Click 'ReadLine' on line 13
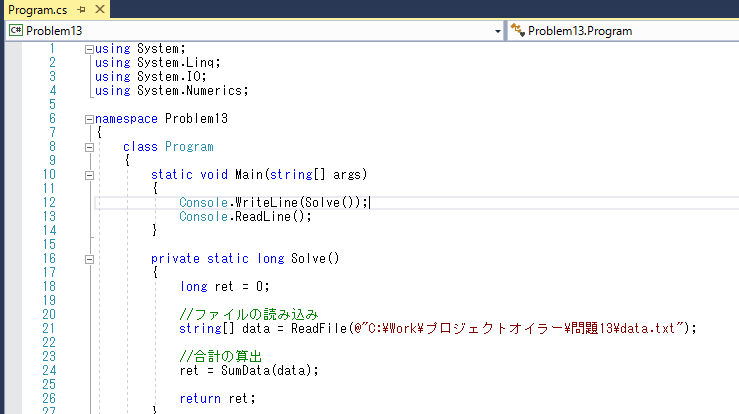Viewport: 739px width, 414px height. tap(263, 216)
